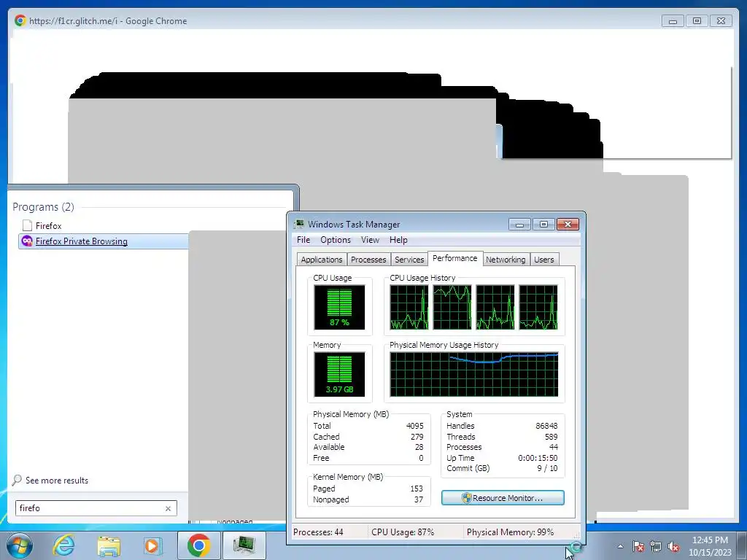The width and height of the screenshot is (747, 560).
Task: Open the File menu in Task Manager
Action: pyautogui.click(x=303, y=240)
